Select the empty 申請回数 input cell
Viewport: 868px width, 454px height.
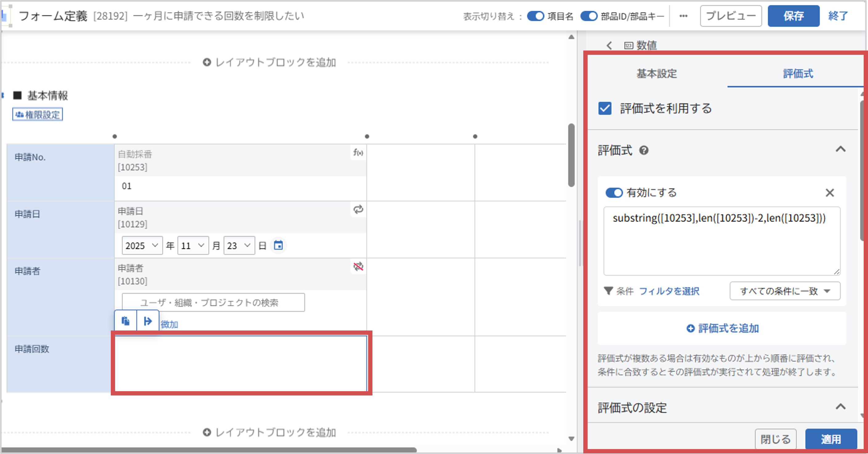[x=241, y=364]
